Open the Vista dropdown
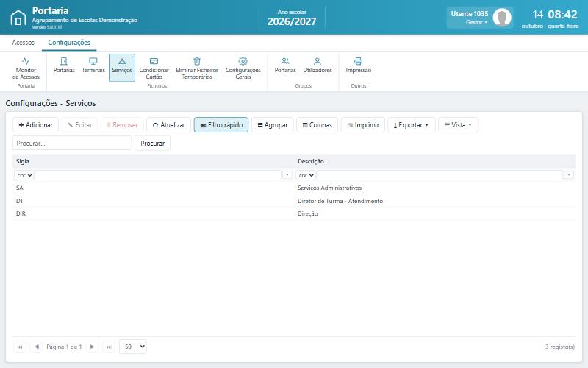The image size is (588, 368). click(458, 124)
